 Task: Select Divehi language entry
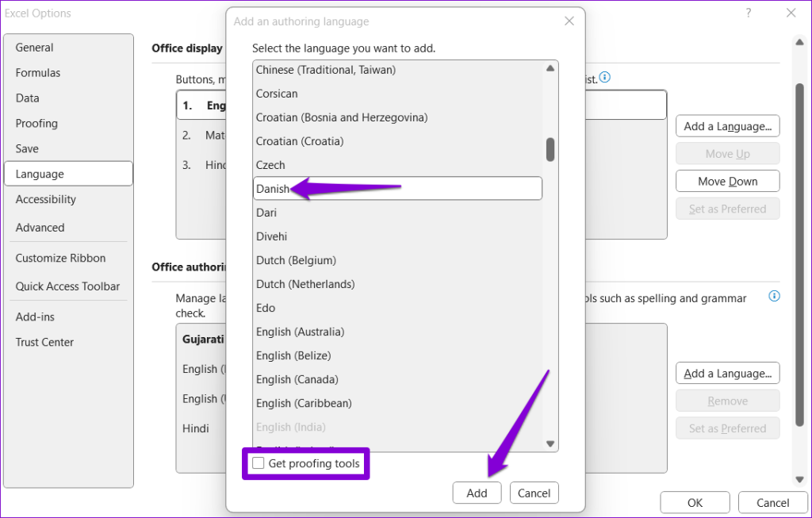[x=397, y=236]
